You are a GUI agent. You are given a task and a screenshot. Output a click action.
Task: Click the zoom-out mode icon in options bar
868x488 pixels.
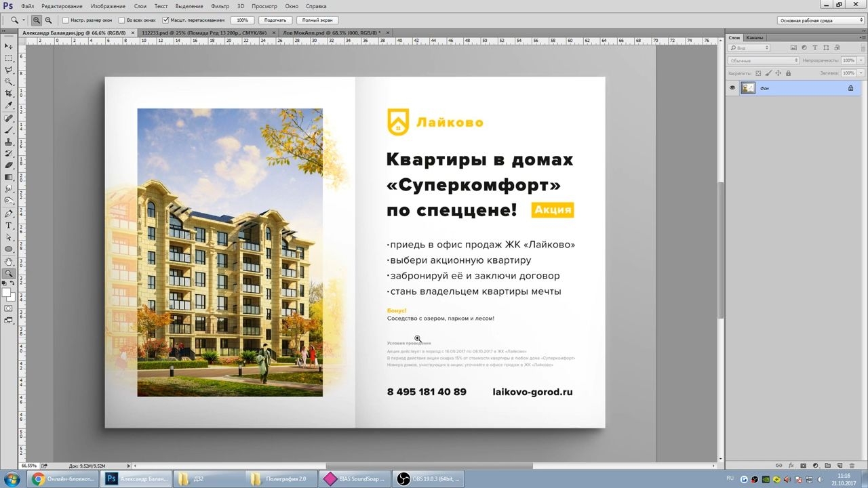click(48, 20)
